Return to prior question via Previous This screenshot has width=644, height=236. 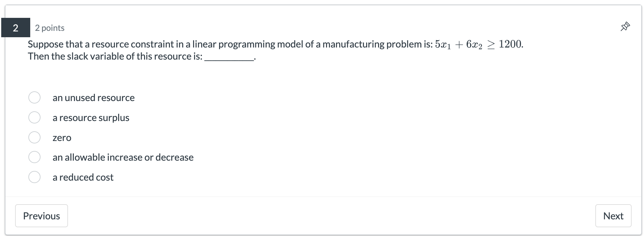pyautogui.click(x=41, y=215)
